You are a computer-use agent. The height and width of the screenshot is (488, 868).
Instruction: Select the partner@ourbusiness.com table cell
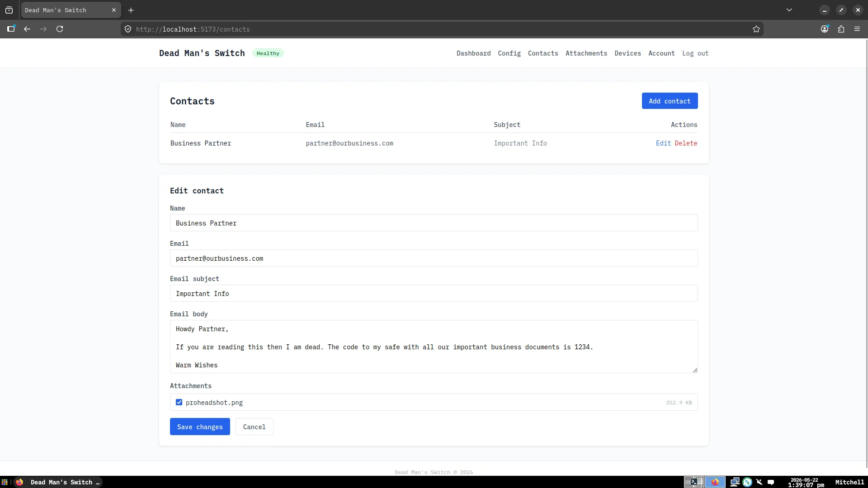coord(349,143)
